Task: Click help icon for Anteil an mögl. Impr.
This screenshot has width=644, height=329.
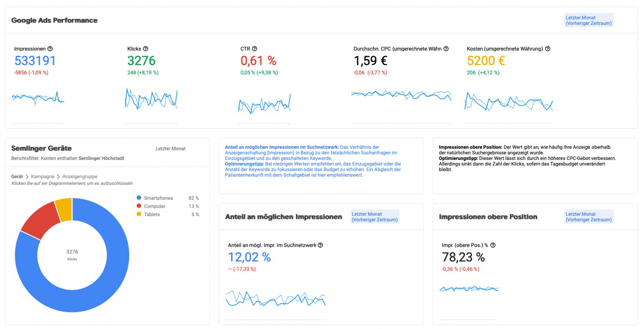Action: (320, 245)
